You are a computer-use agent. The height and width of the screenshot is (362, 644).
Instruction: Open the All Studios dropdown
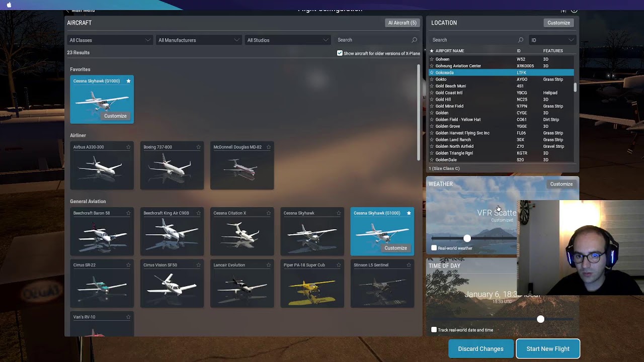pos(287,40)
